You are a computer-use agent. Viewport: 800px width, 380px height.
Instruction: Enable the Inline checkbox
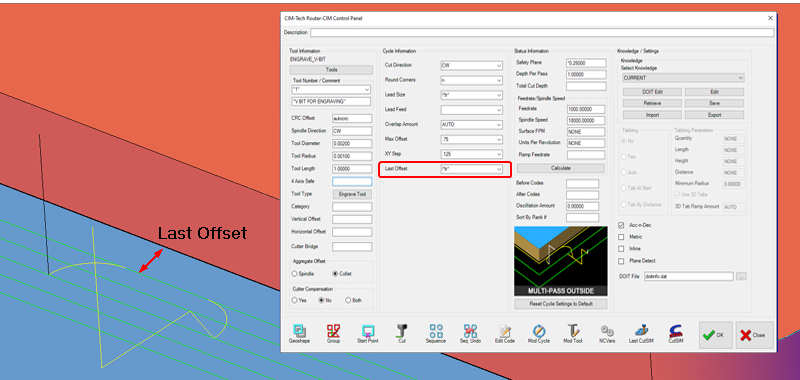click(621, 249)
